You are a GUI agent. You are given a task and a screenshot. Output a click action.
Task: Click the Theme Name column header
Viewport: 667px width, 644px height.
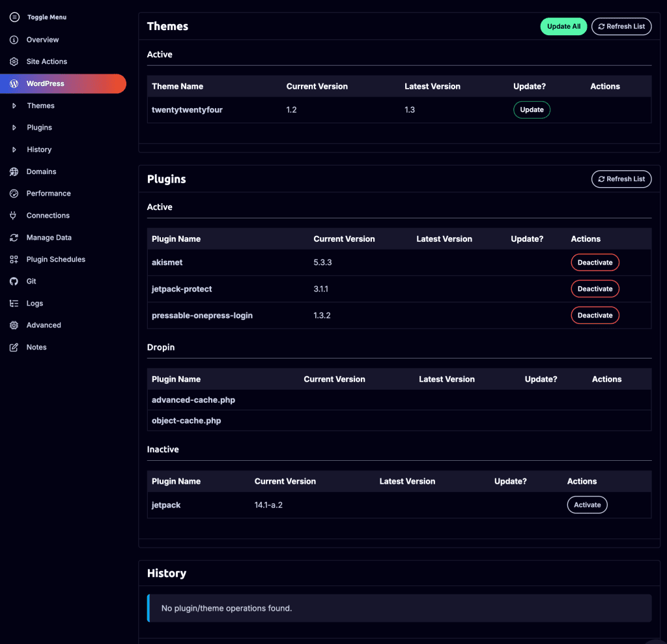pyautogui.click(x=177, y=87)
